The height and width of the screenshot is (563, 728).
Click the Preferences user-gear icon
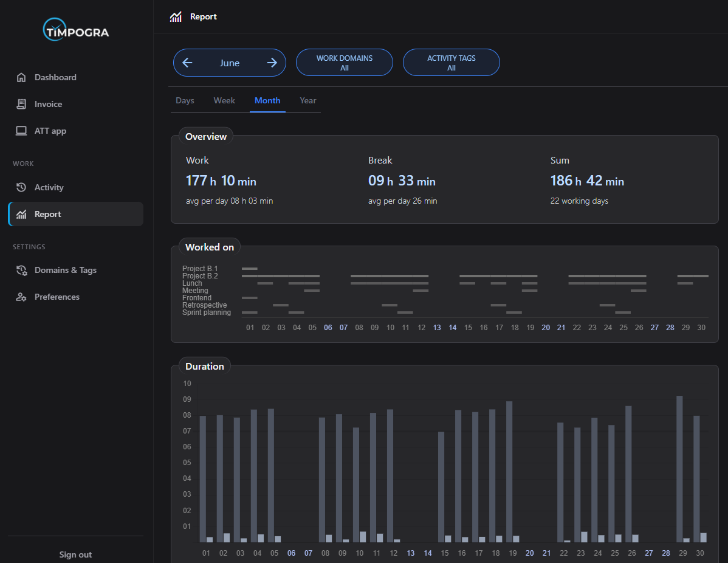coord(21,297)
